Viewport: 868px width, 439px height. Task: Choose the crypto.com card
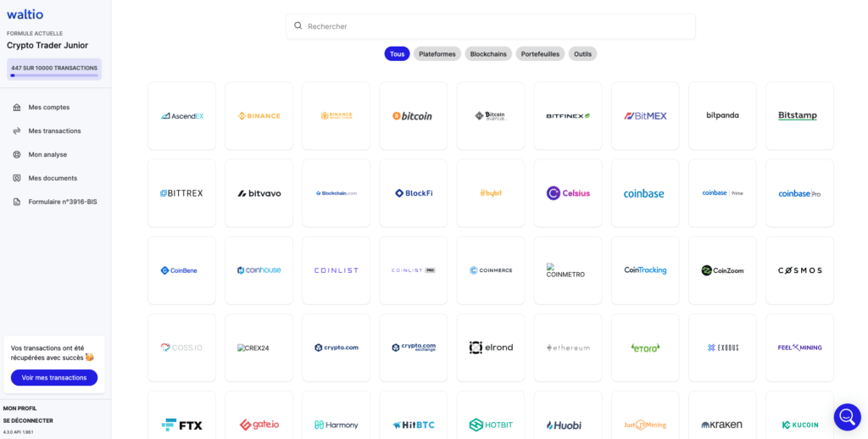[336, 347]
